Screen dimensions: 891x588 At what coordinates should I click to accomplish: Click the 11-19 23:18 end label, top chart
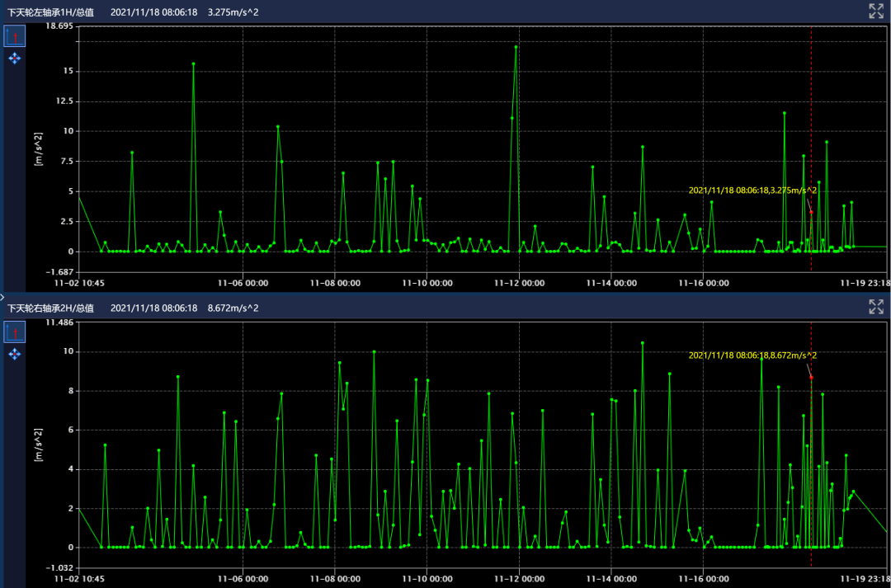pyautogui.click(x=865, y=282)
